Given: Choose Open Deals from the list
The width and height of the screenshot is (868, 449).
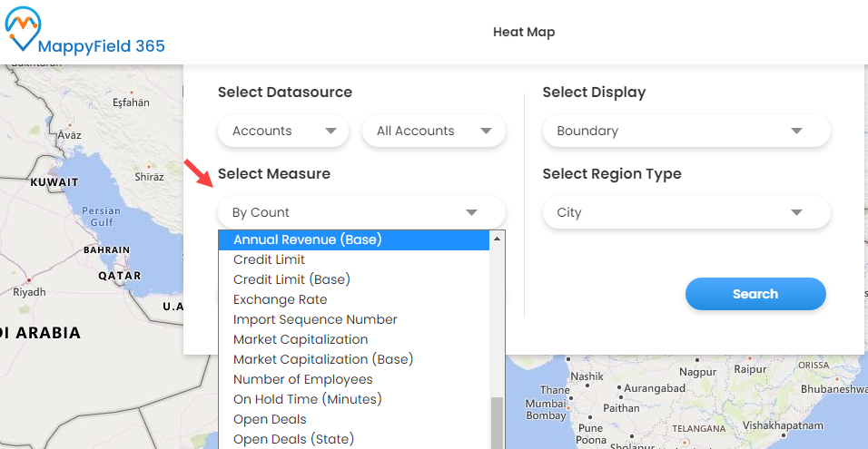Looking at the screenshot, I should click(x=270, y=419).
